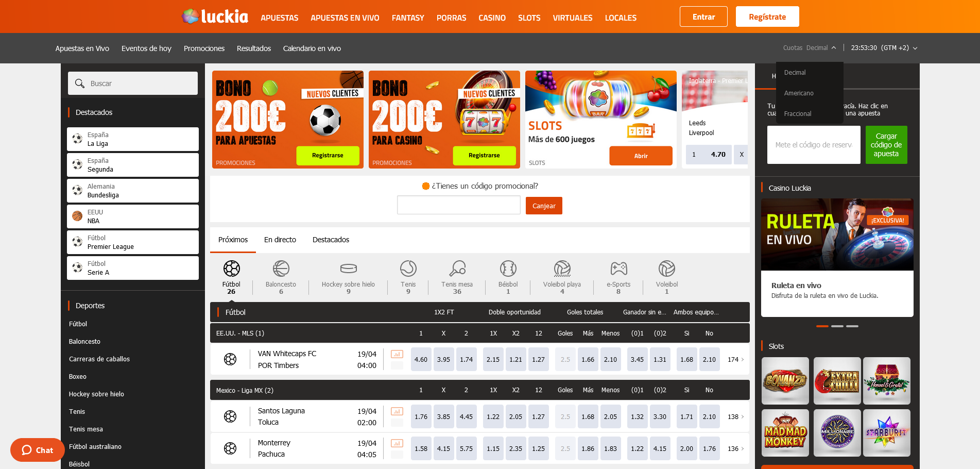This screenshot has width=980, height=469.
Task: Open Fútbol Serie A highlight
Action: 133,268
